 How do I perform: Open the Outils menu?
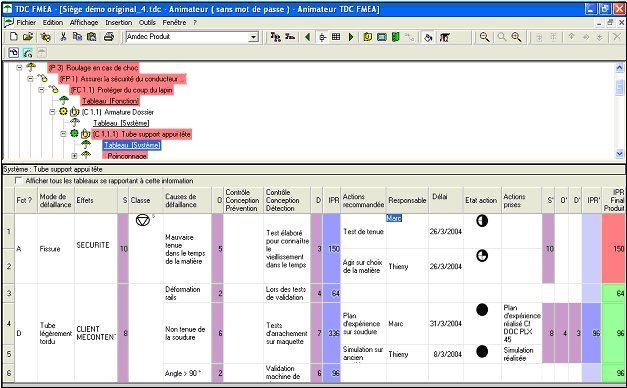pos(147,22)
